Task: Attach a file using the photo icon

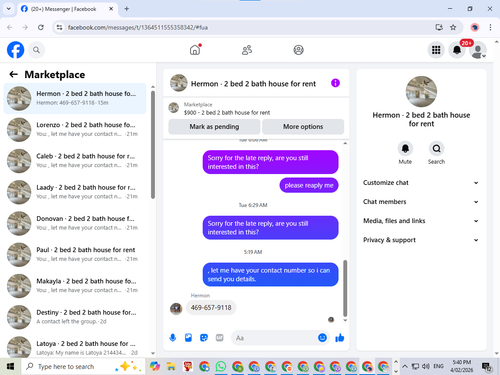Action: pyautogui.click(x=188, y=338)
